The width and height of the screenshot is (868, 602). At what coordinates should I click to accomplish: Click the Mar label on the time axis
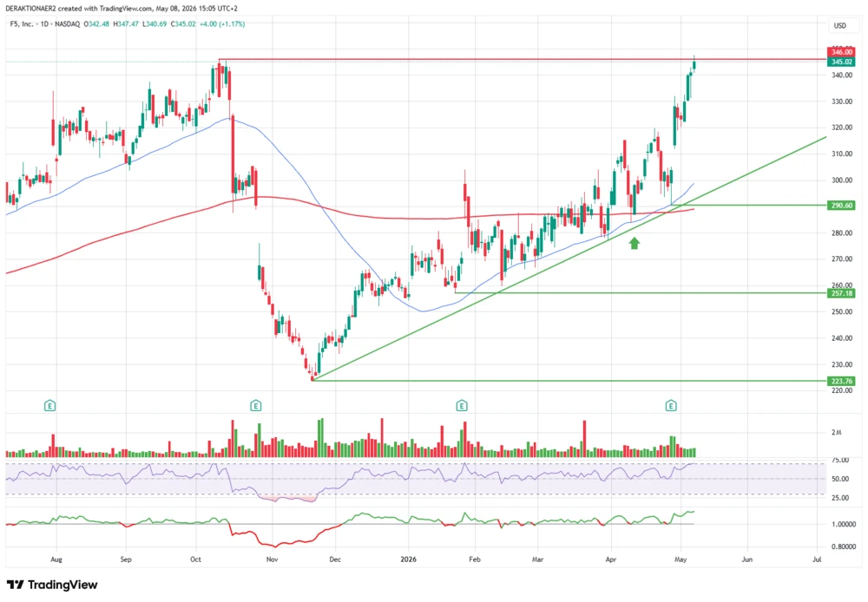(x=537, y=559)
